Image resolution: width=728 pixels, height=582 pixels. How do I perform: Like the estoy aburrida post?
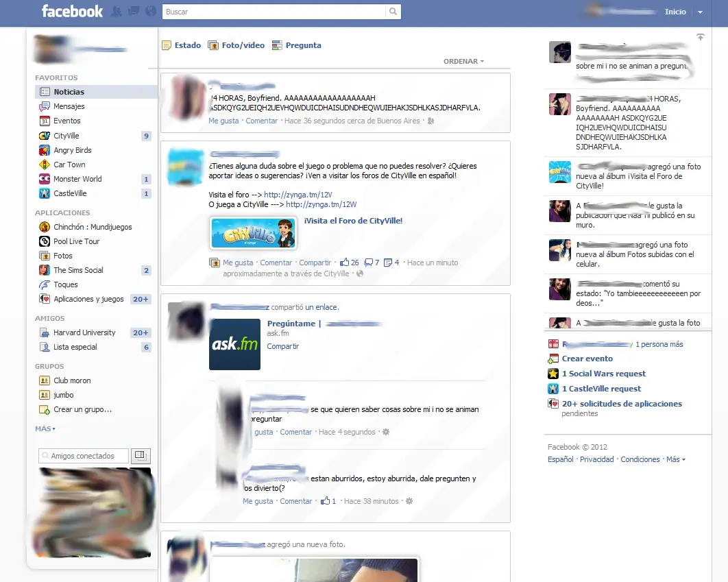coord(258,501)
